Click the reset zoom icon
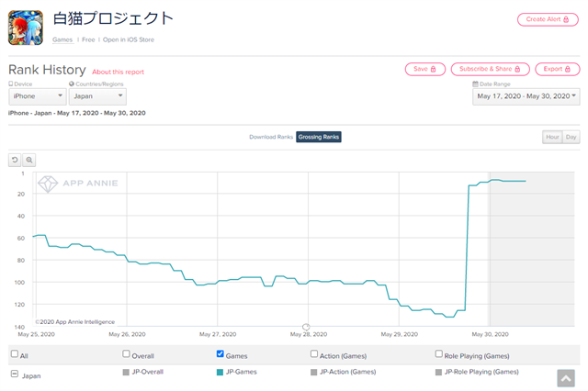The width and height of the screenshot is (588, 391). (15, 160)
